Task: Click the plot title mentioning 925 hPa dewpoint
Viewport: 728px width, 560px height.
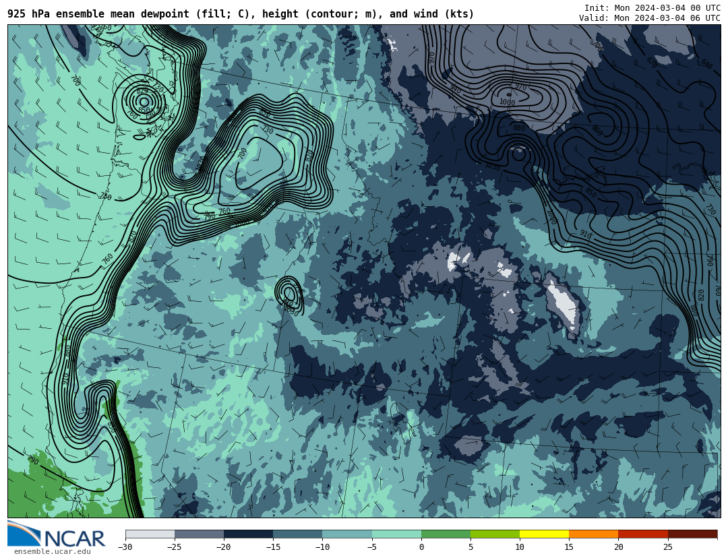Action: [x=241, y=14]
